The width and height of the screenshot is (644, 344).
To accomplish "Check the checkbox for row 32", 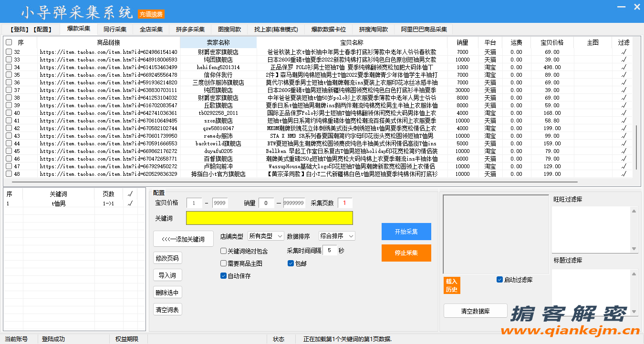I will (x=9, y=52).
